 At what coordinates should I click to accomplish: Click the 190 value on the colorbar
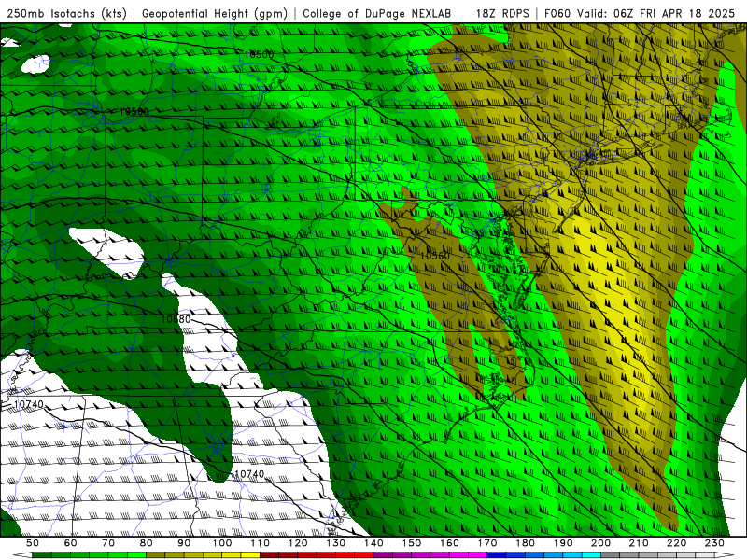(563, 543)
